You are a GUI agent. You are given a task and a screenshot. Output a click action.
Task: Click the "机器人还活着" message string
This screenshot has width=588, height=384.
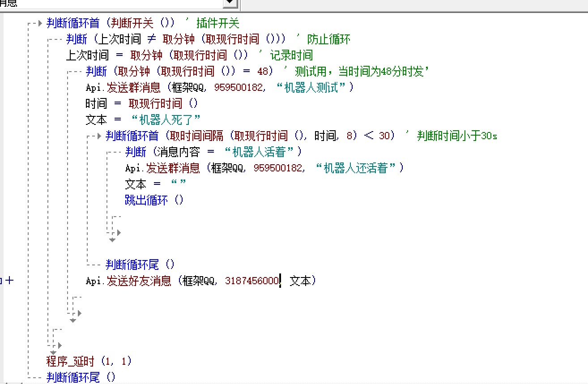tap(358, 168)
